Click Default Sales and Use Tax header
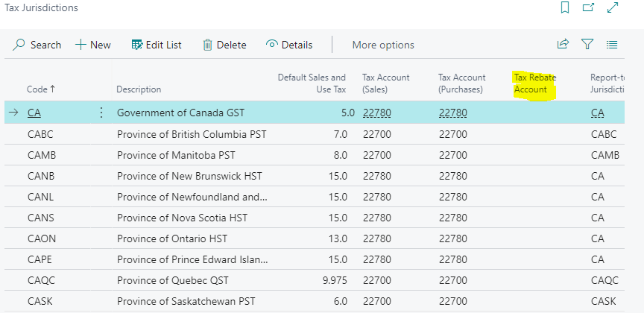This screenshot has width=644, height=313. [312, 83]
